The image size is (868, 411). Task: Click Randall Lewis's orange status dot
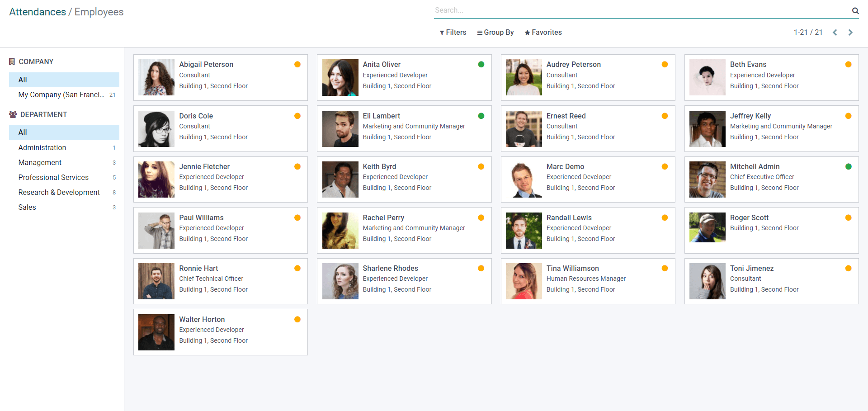coord(665,217)
